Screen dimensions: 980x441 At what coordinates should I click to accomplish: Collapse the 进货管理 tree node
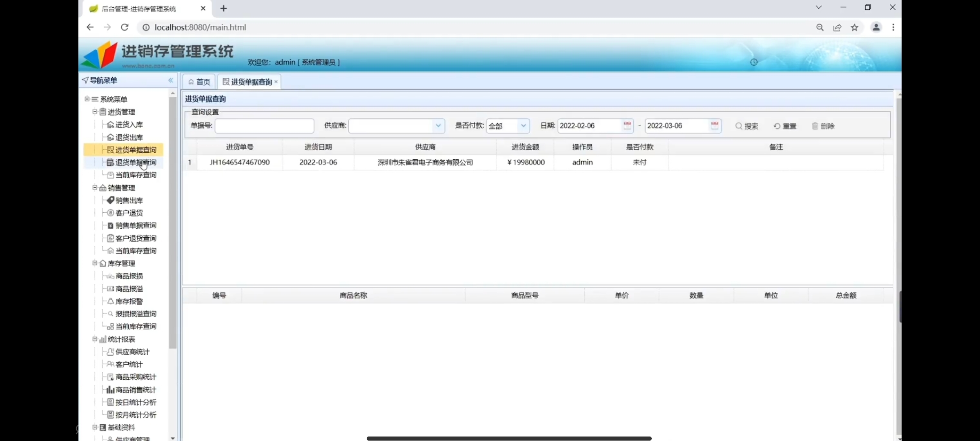[x=95, y=111]
